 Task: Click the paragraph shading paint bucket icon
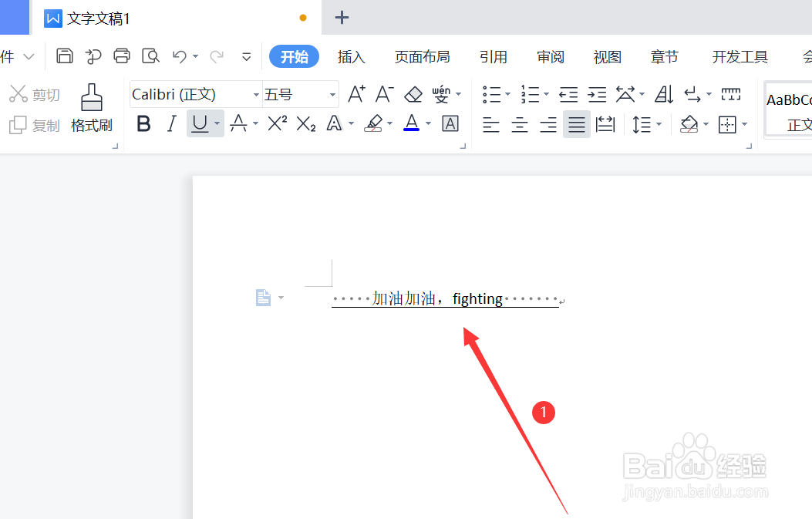tap(689, 124)
